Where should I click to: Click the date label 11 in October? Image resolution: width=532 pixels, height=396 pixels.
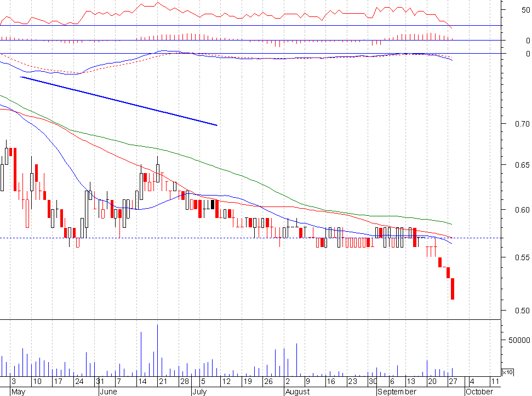coord(495,381)
